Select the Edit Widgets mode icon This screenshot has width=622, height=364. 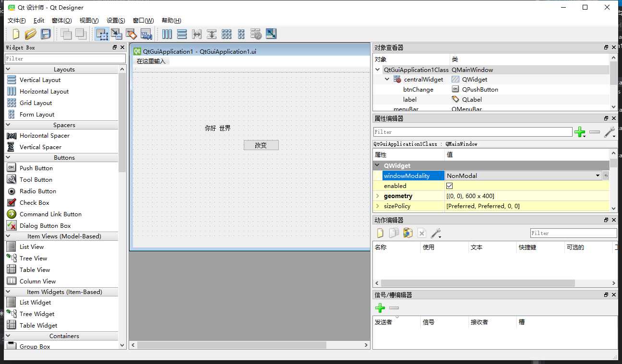coord(102,34)
